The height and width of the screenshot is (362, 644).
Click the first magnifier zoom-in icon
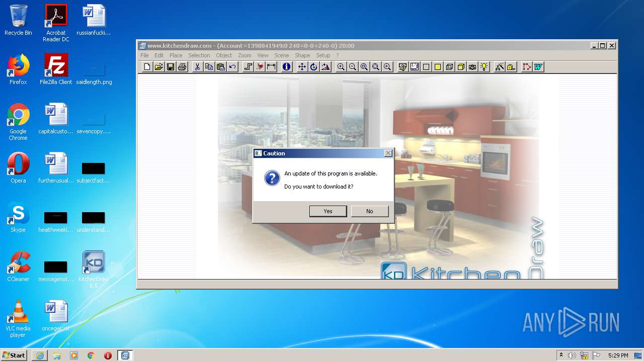[x=341, y=67]
